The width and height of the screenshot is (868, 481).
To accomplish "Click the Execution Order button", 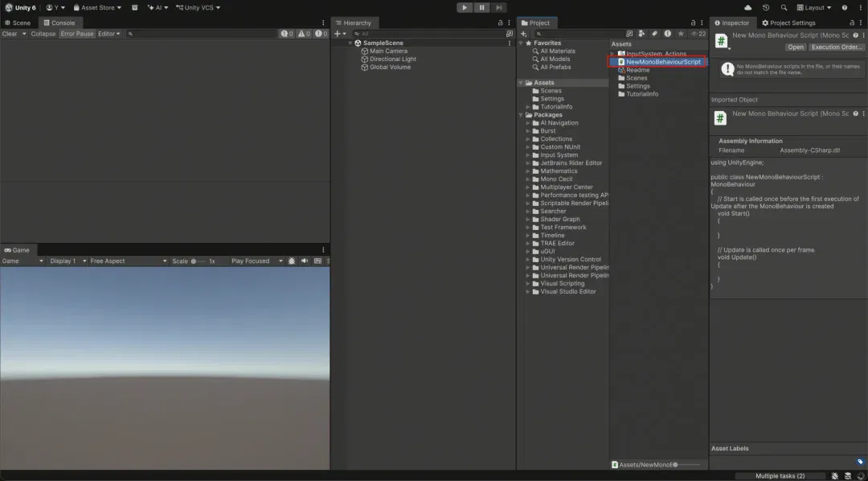I will pos(837,47).
